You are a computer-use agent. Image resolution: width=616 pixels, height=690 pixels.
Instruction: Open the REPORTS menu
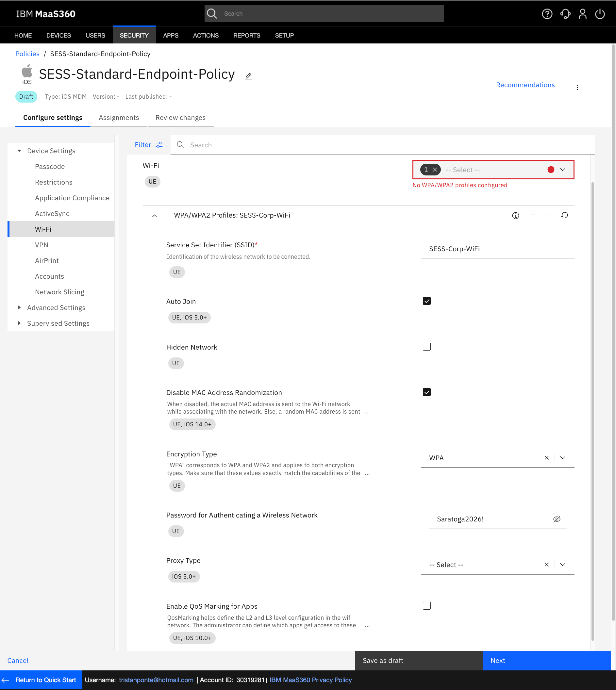click(247, 35)
